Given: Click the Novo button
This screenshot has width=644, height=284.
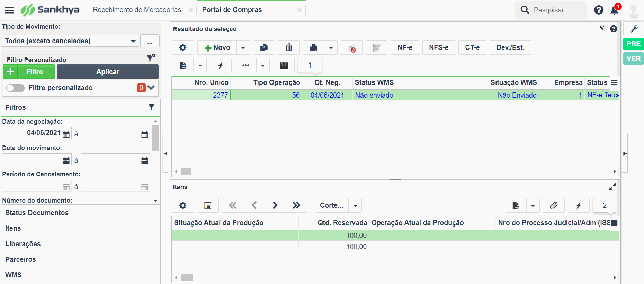Looking at the screenshot, I should (217, 47).
